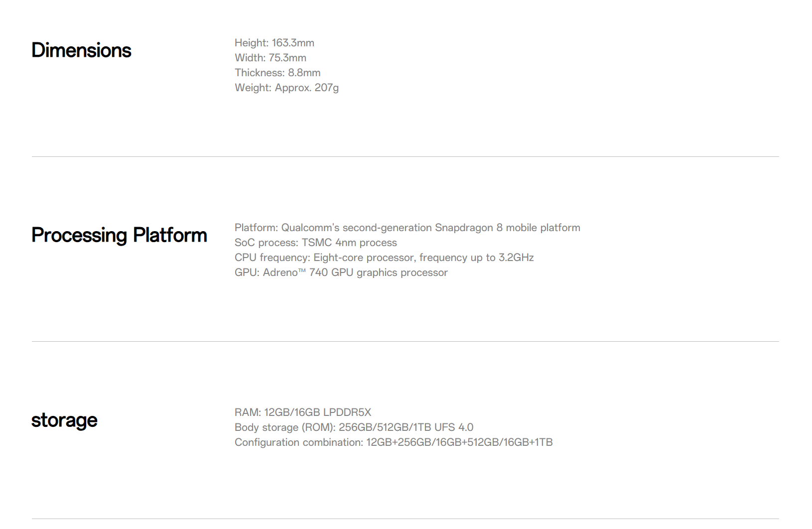
Task: Click the CPU frequency line
Action: pyautogui.click(x=384, y=258)
